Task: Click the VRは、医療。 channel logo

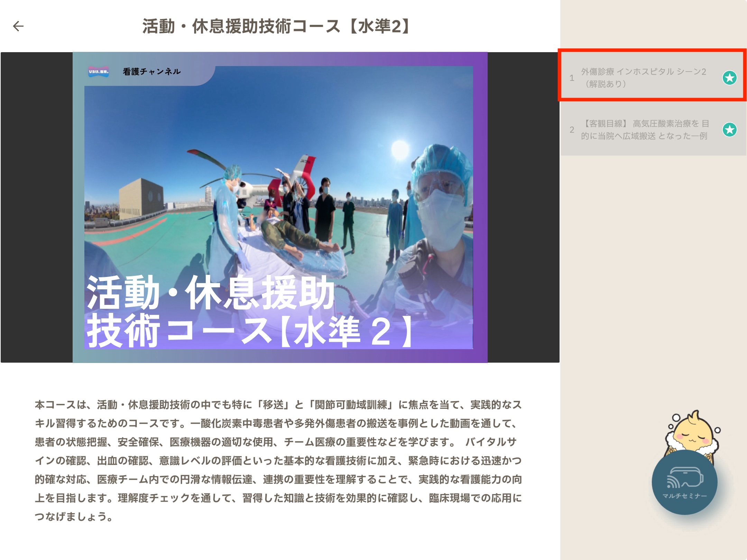Action: point(99,72)
